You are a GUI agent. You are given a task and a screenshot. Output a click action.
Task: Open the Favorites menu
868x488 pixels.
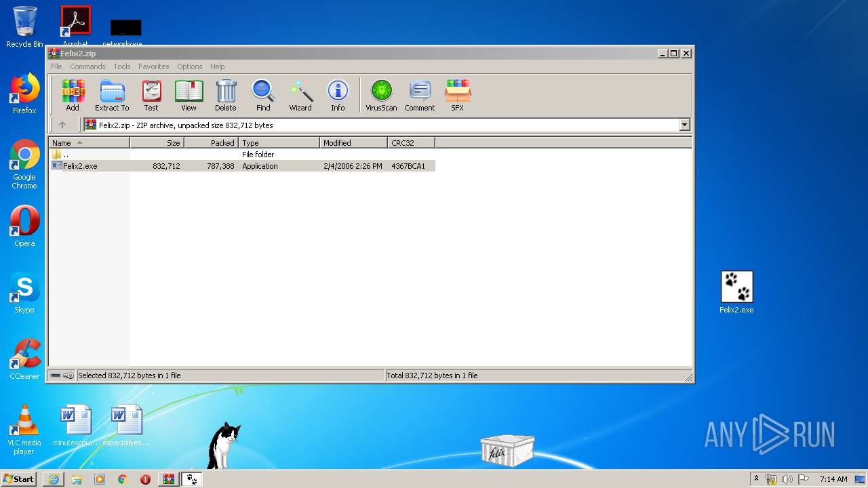(x=154, y=66)
